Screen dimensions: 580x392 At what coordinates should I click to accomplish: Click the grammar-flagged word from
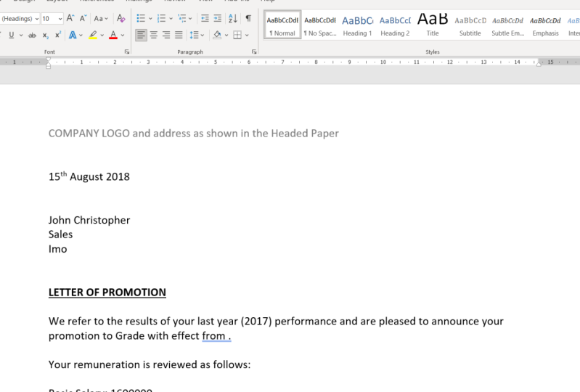coord(213,336)
